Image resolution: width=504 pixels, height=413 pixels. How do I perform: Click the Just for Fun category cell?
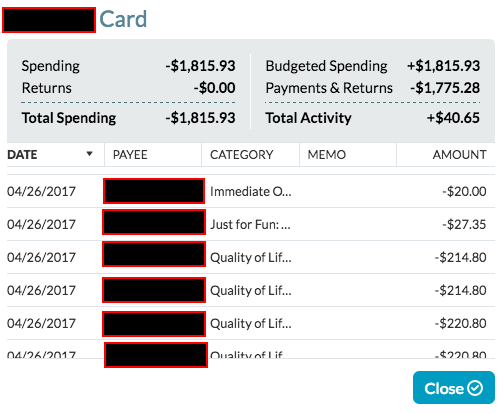coord(250,225)
